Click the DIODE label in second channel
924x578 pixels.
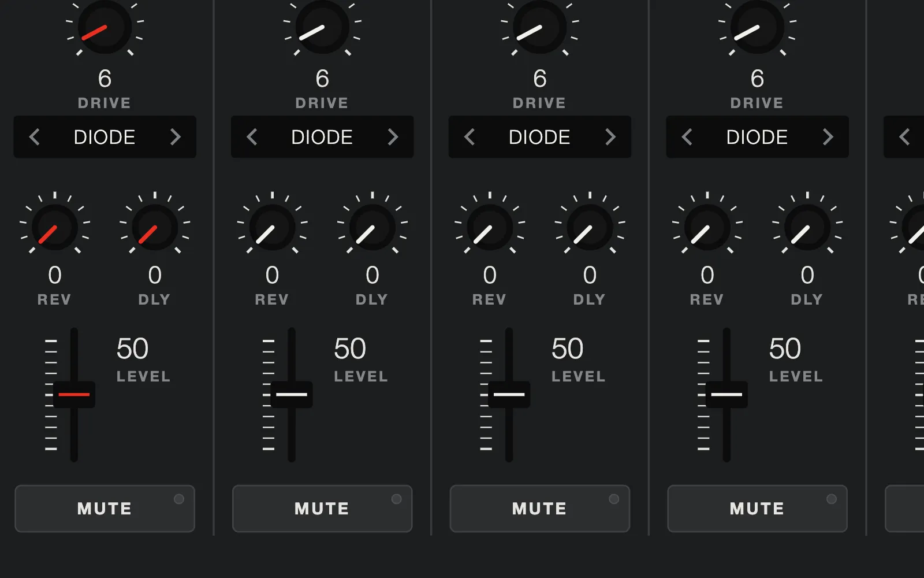(x=322, y=137)
